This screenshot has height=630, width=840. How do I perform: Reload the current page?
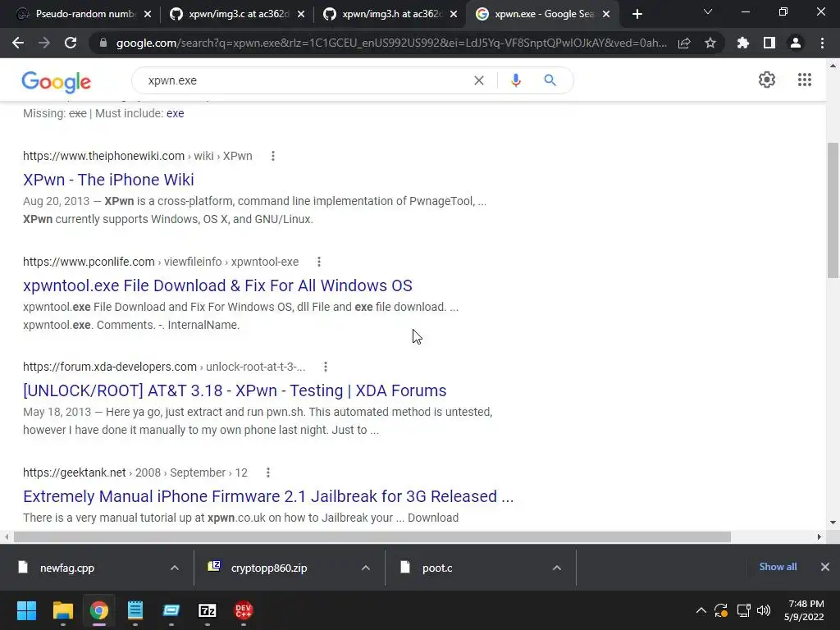[x=71, y=43]
